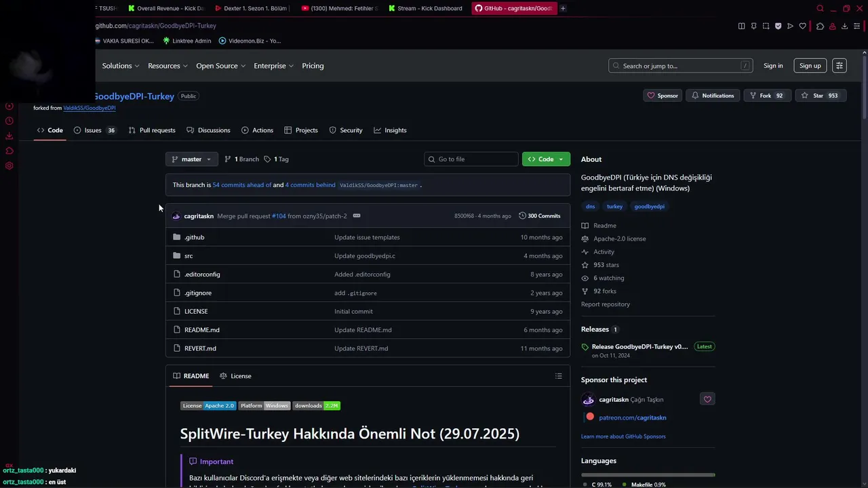Click the Sponsor button in repo header
This screenshot has width=868, height=488.
click(663, 96)
